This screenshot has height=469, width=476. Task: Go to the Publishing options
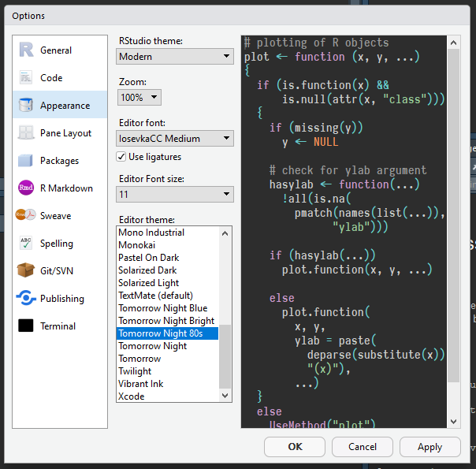[60, 299]
